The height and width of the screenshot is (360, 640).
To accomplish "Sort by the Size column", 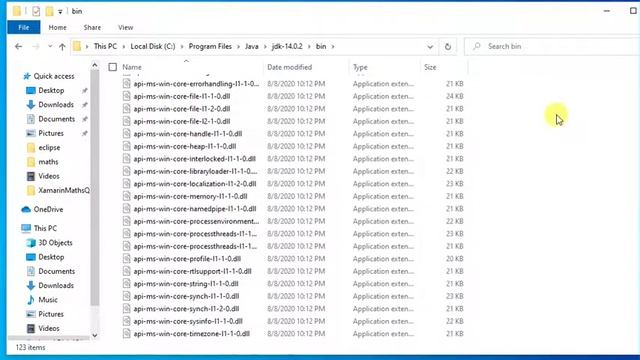I will coord(430,67).
